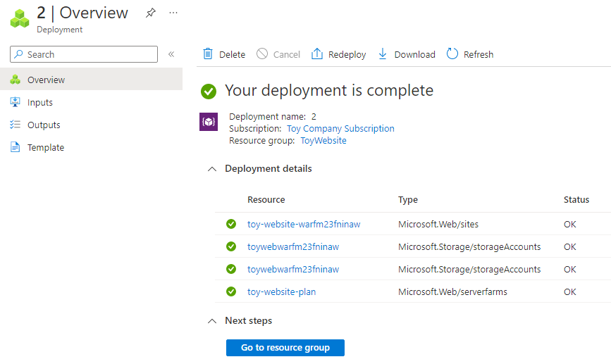Click the large green deployment complete checkmark
The image size is (611, 364).
point(209,92)
